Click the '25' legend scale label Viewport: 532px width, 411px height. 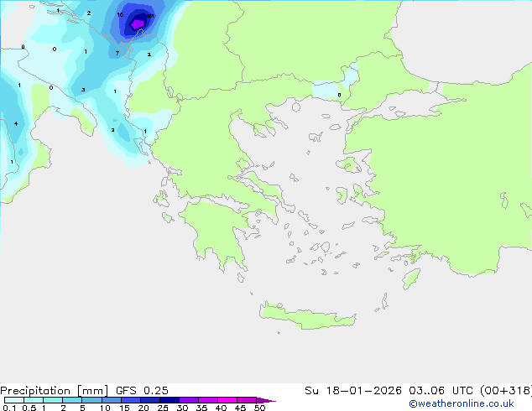point(163,408)
